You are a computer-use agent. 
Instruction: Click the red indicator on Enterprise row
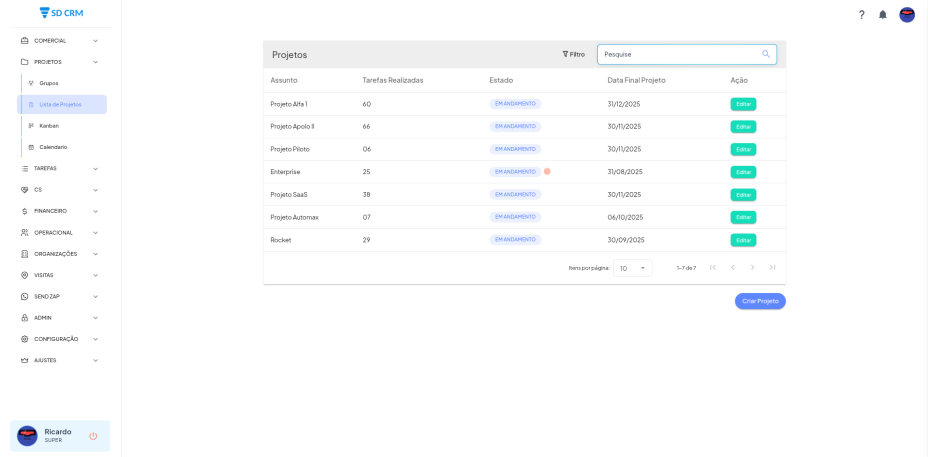pos(547,171)
